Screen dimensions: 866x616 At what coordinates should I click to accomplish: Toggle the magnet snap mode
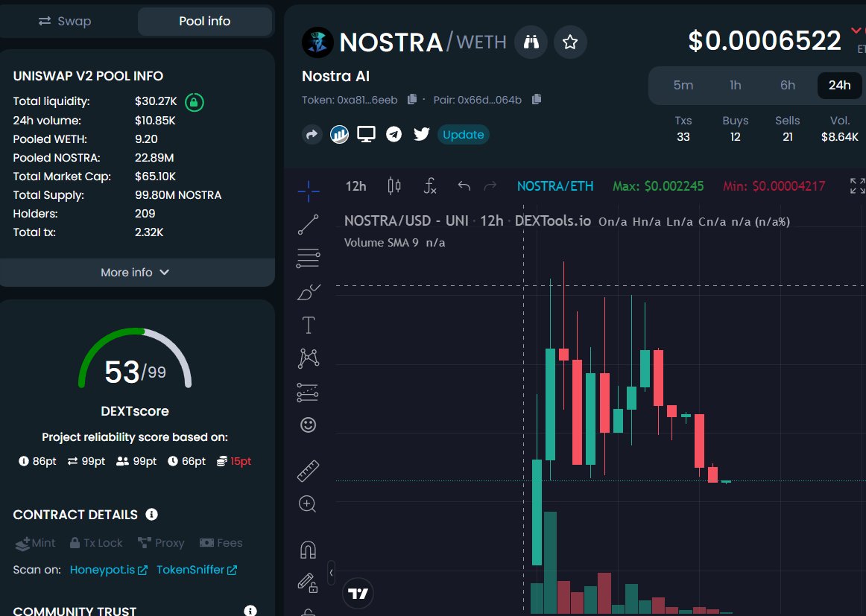point(308,550)
